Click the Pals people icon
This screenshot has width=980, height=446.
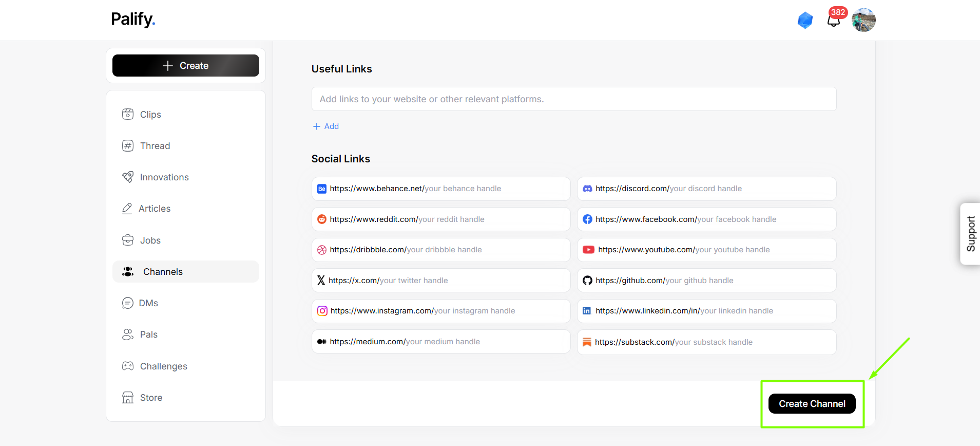128,334
